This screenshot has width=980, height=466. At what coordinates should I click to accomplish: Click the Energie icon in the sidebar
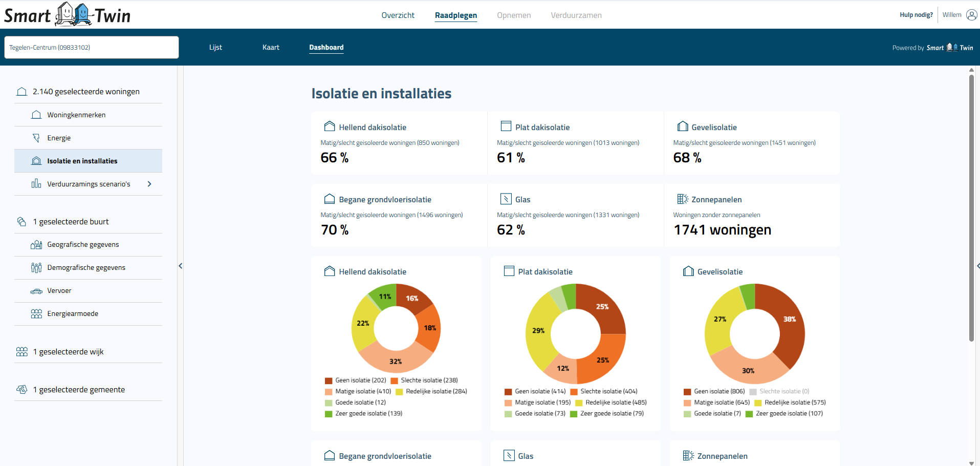click(x=36, y=138)
